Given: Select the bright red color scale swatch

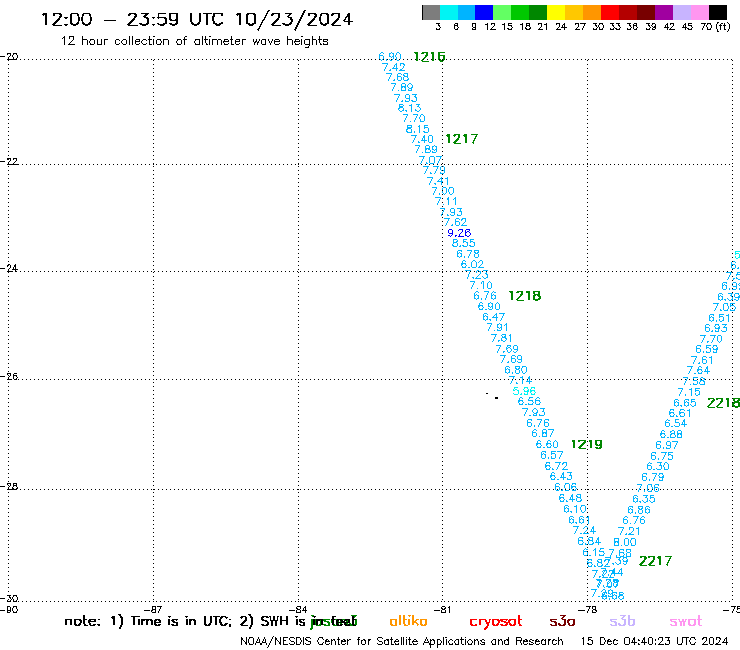Looking at the screenshot, I should click(610, 12).
